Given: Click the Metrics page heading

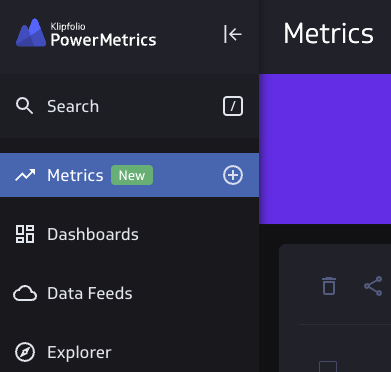Looking at the screenshot, I should [x=328, y=34].
